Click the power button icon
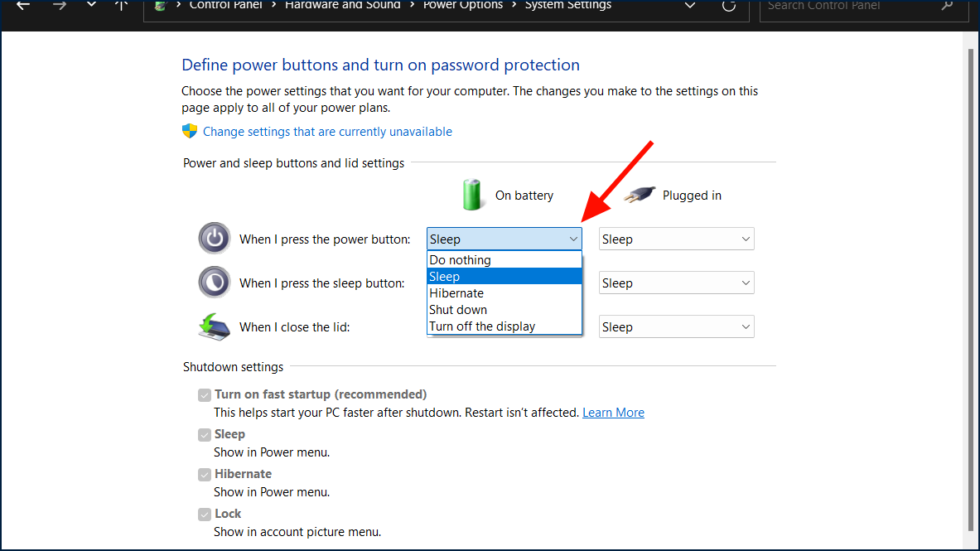Viewport: 980px width, 551px height. coord(214,238)
